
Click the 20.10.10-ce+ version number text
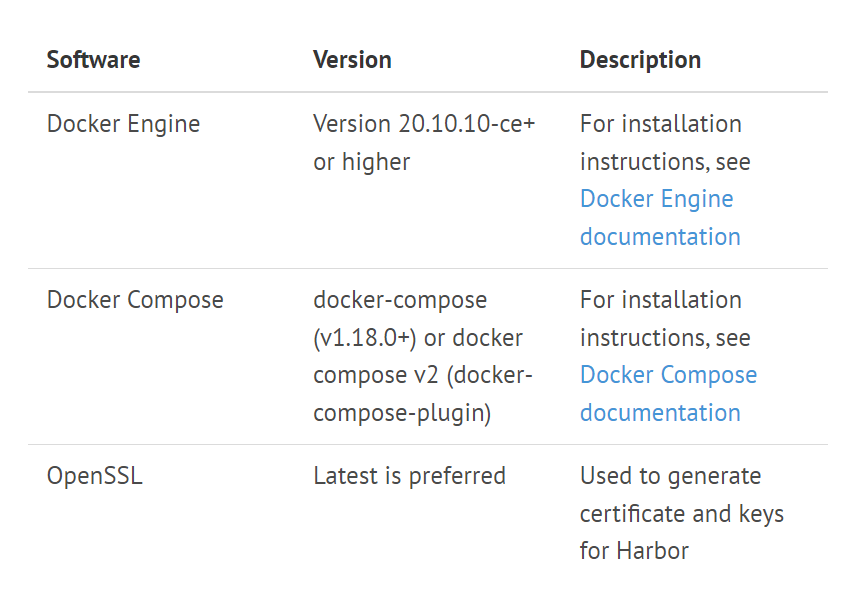coord(467,124)
